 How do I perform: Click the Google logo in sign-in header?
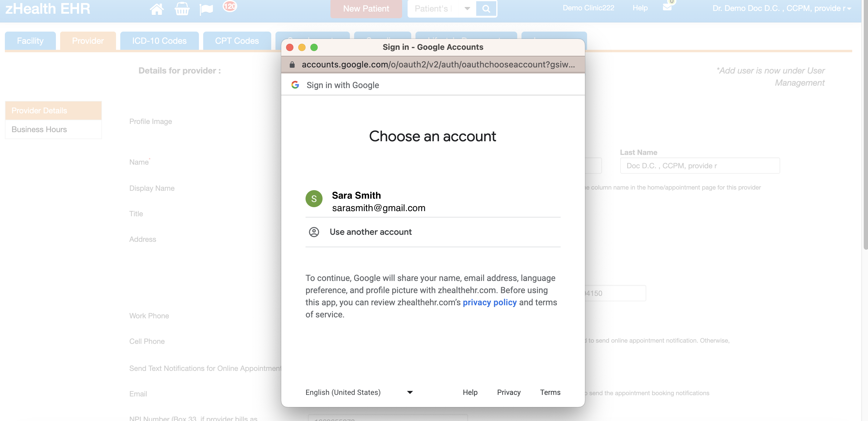(x=295, y=85)
